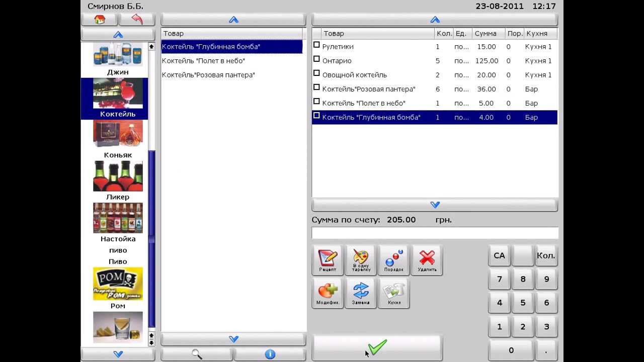Screen dimensions: 644x362
Task: Check the box for Рулетики
Action: (316, 45)
